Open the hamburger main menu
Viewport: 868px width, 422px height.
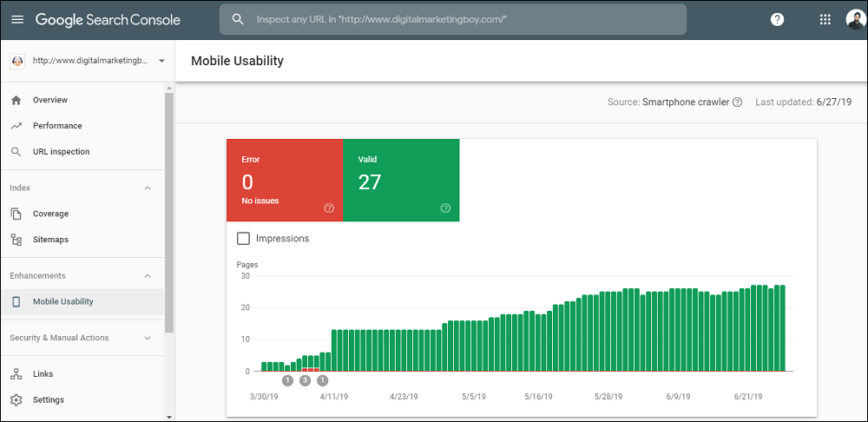click(x=17, y=19)
